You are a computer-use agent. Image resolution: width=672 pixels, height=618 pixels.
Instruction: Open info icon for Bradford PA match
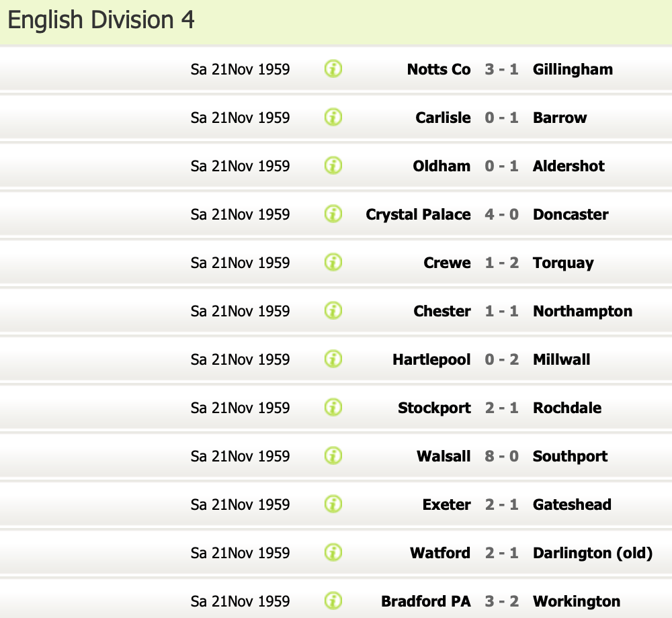333,601
